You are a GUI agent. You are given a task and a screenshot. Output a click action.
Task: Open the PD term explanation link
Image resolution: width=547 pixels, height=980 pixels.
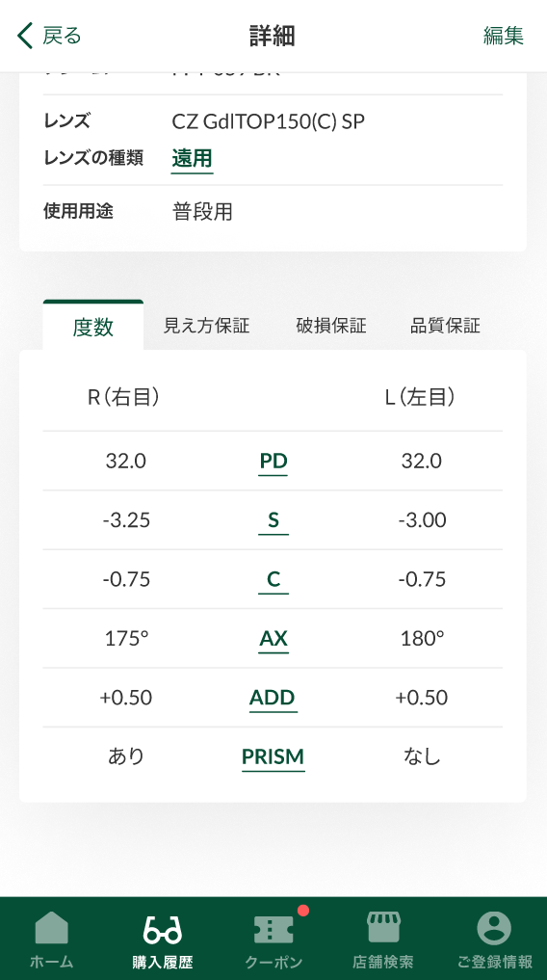(x=273, y=463)
